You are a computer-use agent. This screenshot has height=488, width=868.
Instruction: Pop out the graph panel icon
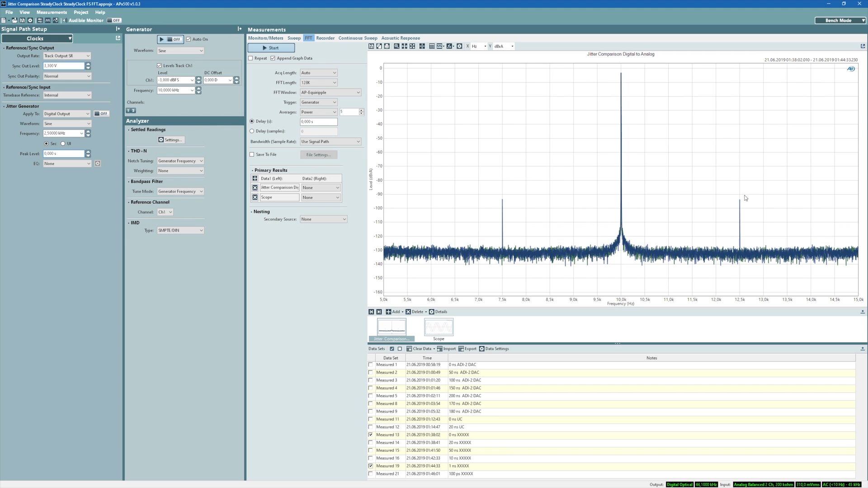point(863,46)
